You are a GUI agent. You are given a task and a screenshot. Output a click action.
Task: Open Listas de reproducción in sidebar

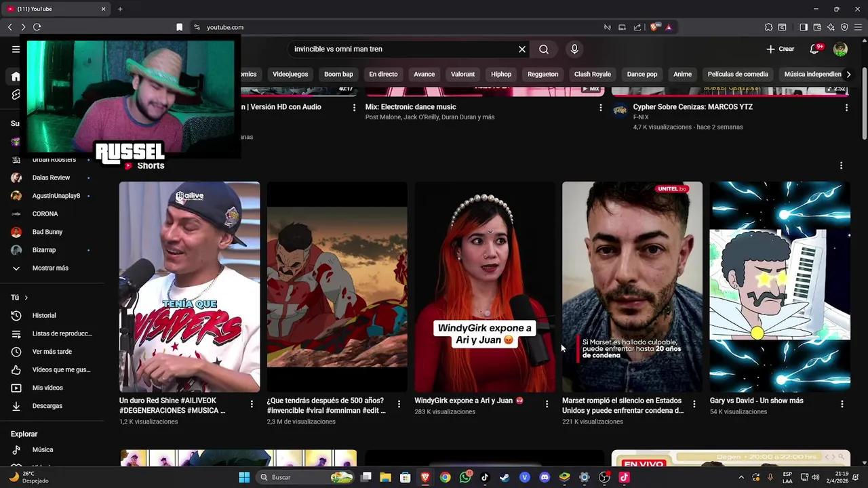(x=50, y=333)
